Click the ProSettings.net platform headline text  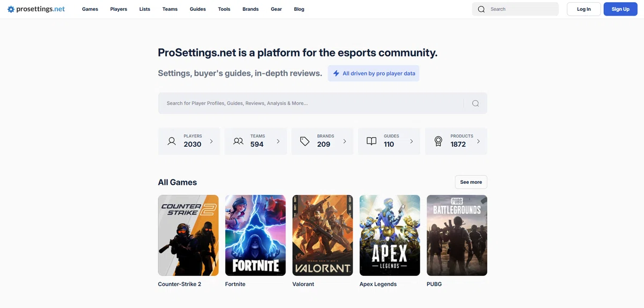298,53
